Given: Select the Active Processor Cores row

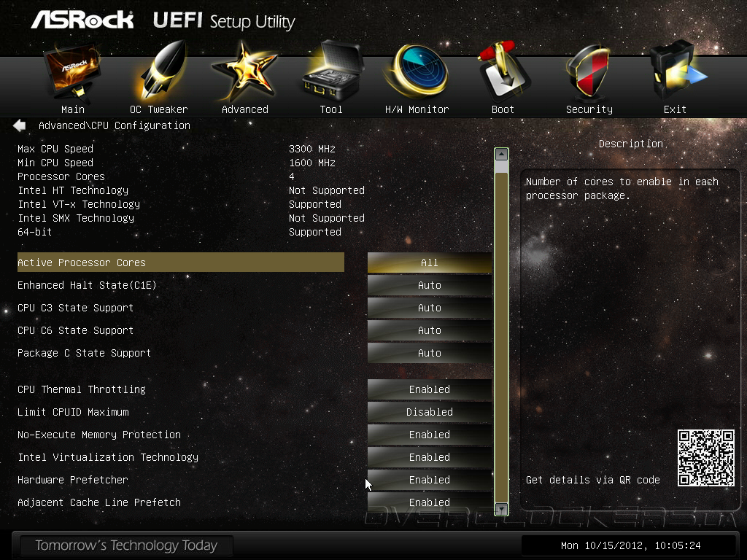Looking at the screenshot, I should click(181, 262).
